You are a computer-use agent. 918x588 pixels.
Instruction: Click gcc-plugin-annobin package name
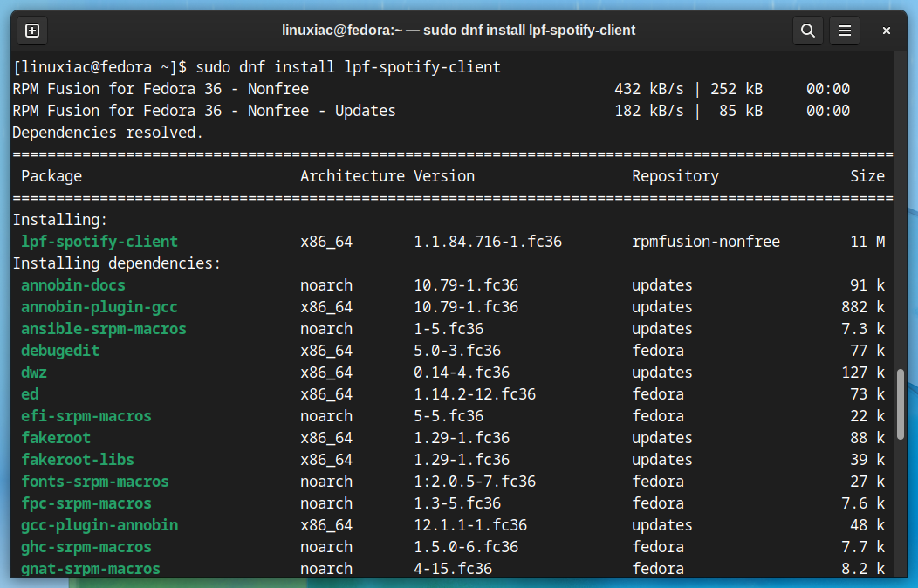pos(99,525)
